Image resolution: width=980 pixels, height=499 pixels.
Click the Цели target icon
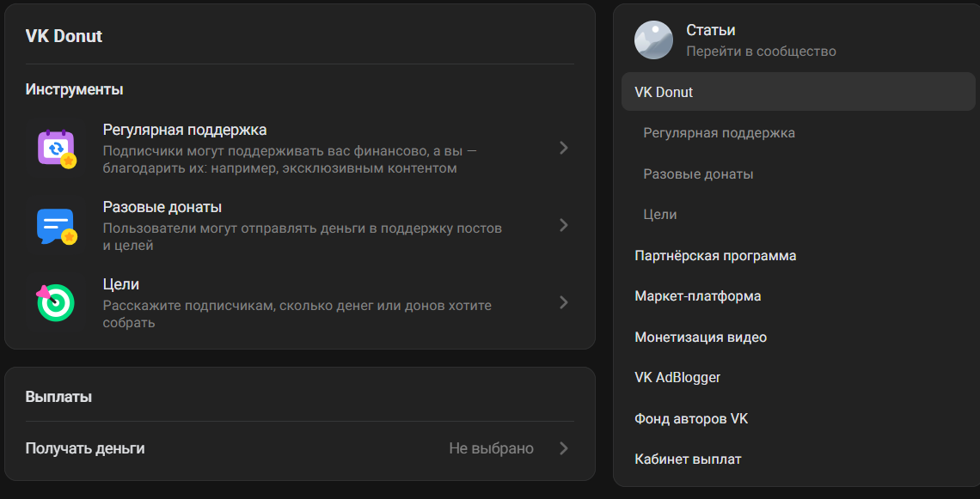[x=56, y=302]
